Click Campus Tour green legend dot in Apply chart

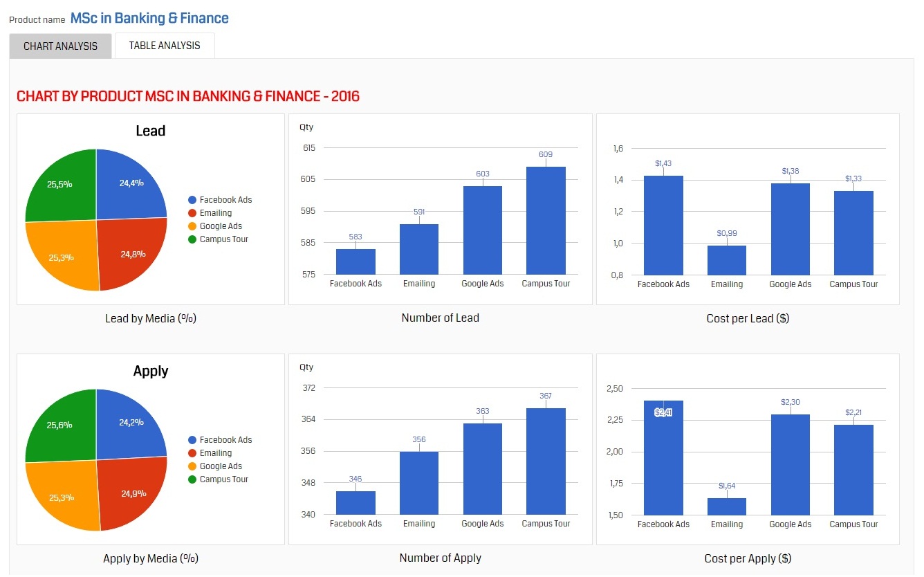(x=192, y=479)
